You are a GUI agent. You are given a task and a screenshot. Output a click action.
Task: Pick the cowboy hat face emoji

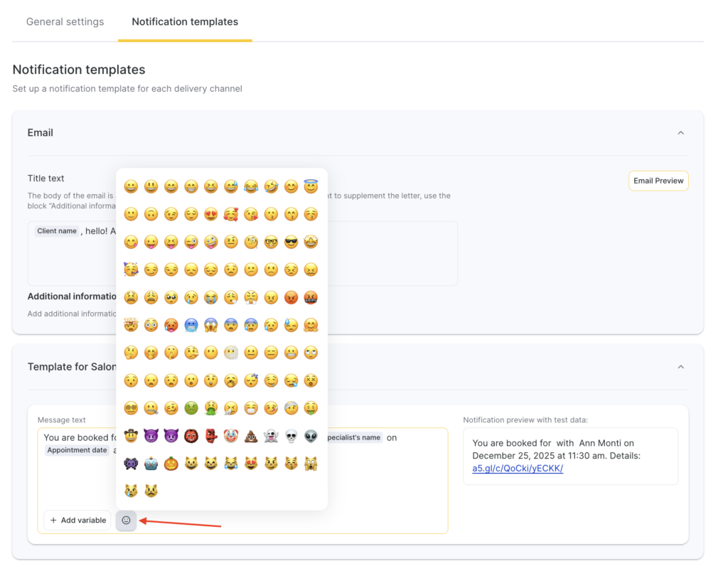pos(131,436)
